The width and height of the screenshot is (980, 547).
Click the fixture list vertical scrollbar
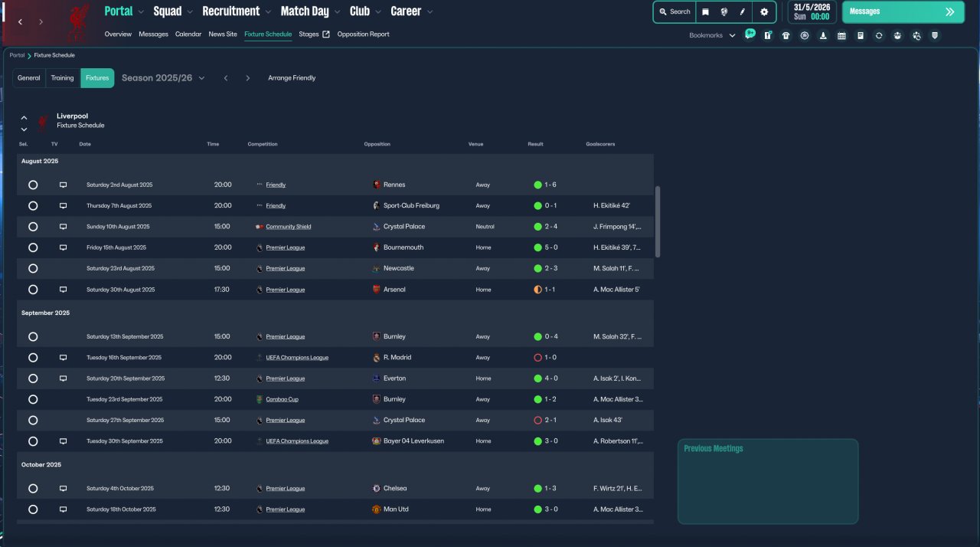(x=658, y=222)
